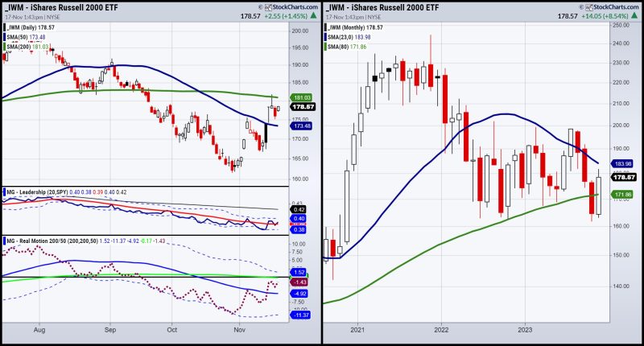Viewport: 644px width, 346px height.
Task: Click the StockCharts.com logo on right chart
Action: [x=612, y=7]
